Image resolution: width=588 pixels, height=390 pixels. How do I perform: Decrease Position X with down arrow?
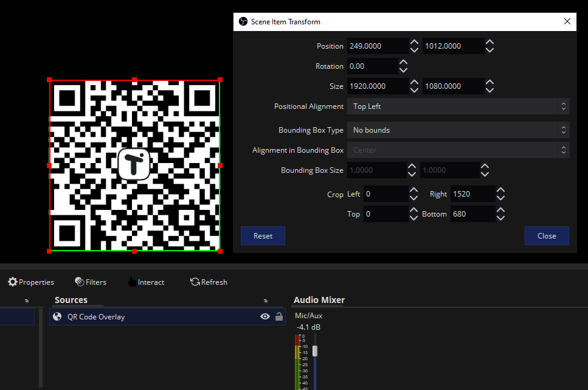(414, 50)
